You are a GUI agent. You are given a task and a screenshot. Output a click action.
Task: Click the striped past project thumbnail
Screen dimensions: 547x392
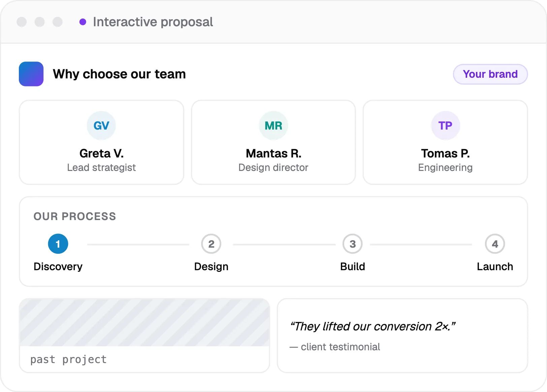click(144, 323)
